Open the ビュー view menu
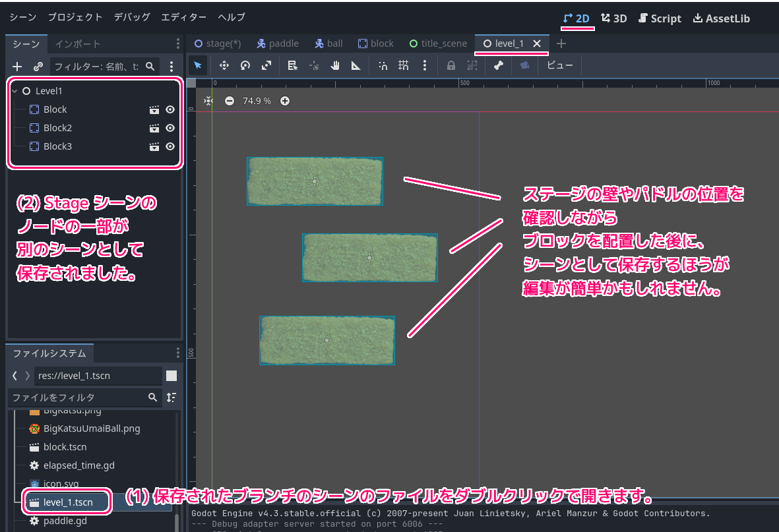The width and height of the screenshot is (779, 532). (560, 65)
